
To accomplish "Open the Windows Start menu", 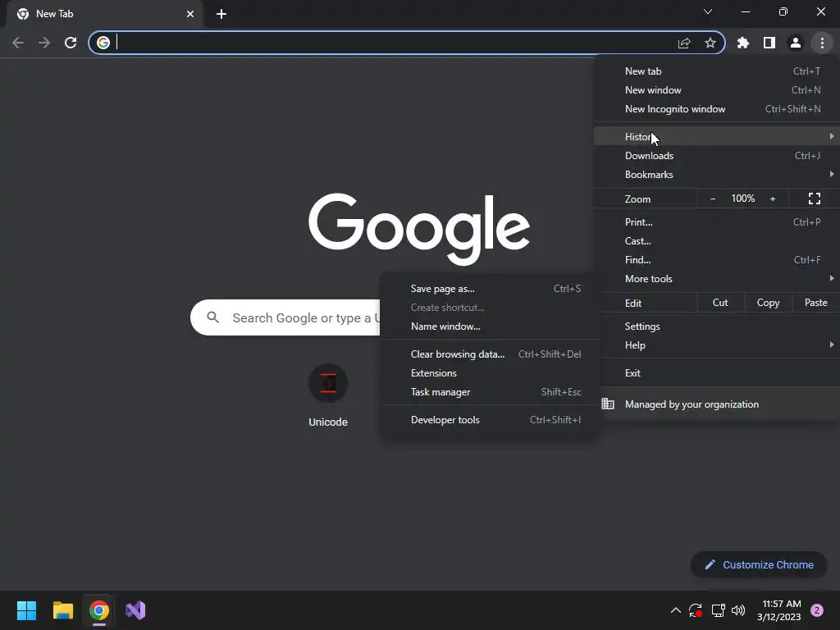I will (x=26, y=610).
